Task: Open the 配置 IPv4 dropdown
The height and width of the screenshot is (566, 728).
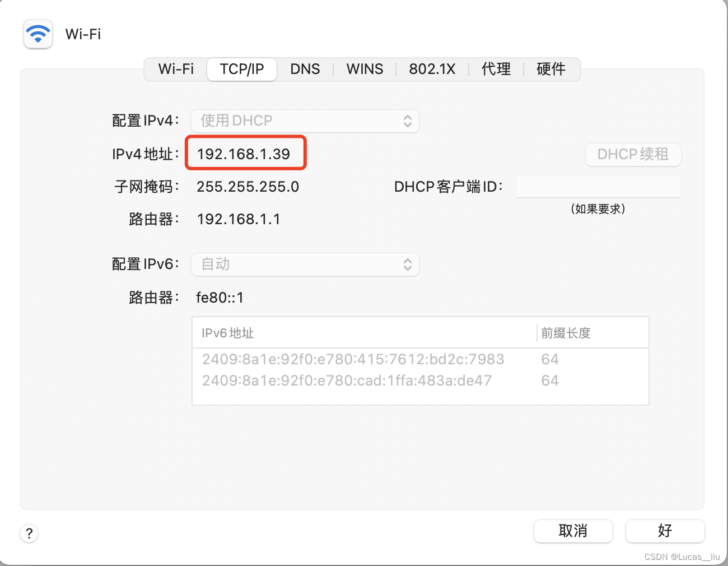Action: [x=305, y=121]
